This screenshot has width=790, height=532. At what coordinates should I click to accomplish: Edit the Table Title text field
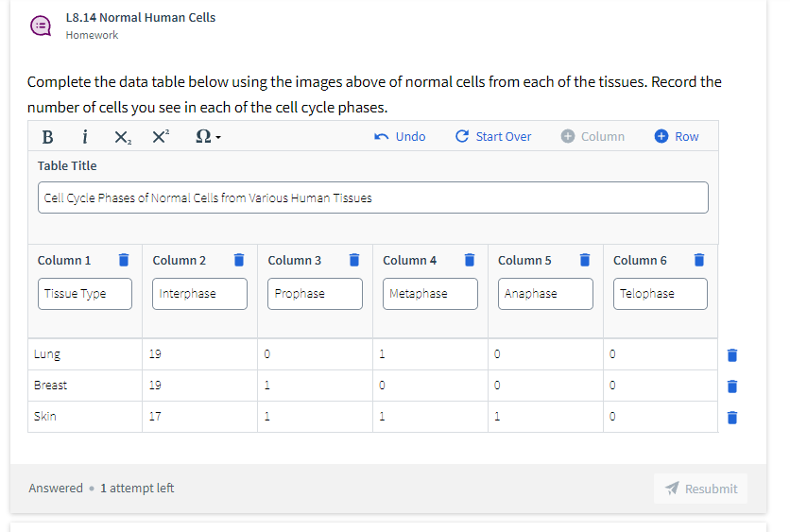coord(373,198)
